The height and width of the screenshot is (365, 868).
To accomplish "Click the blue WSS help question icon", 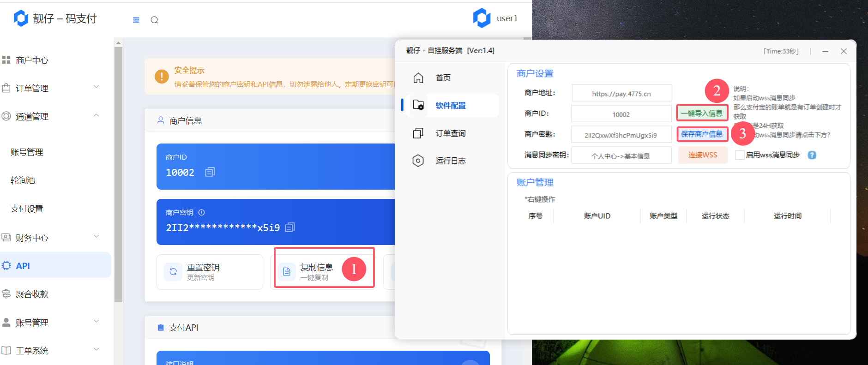I will (x=812, y=155).
